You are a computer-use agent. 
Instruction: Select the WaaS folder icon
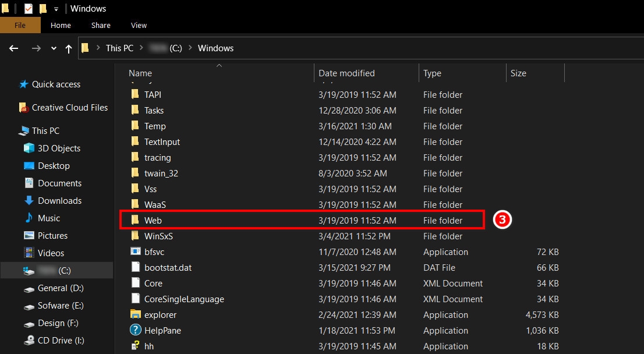(135, 204)
